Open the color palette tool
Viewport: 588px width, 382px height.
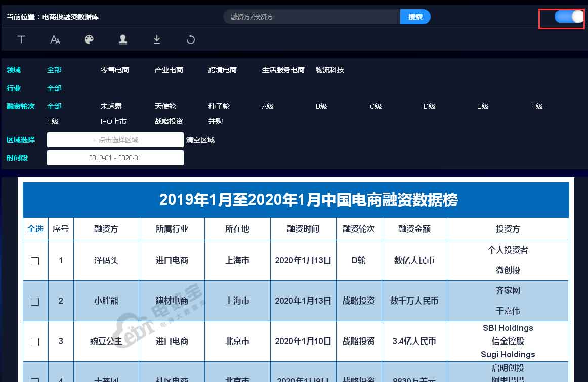click(89, 39)
